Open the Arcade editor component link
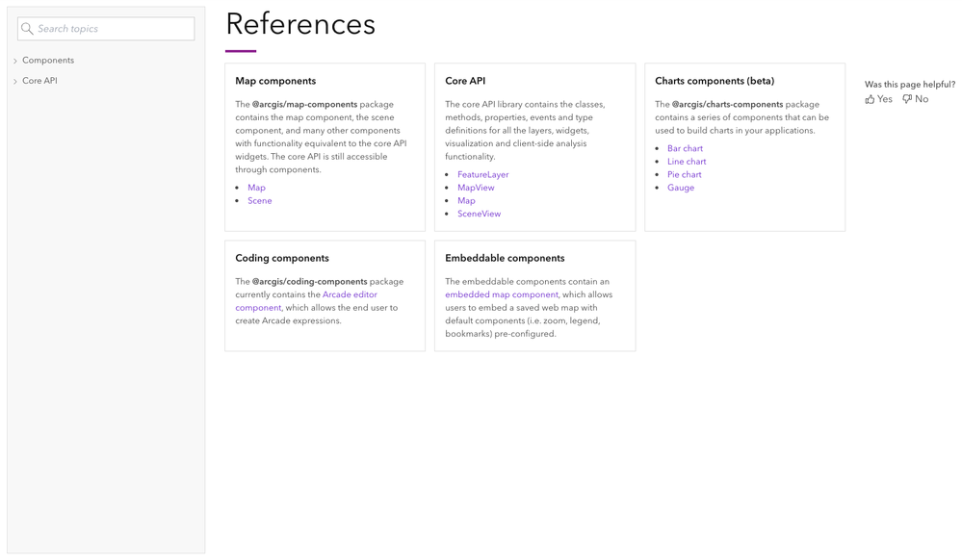 [350, 294]
